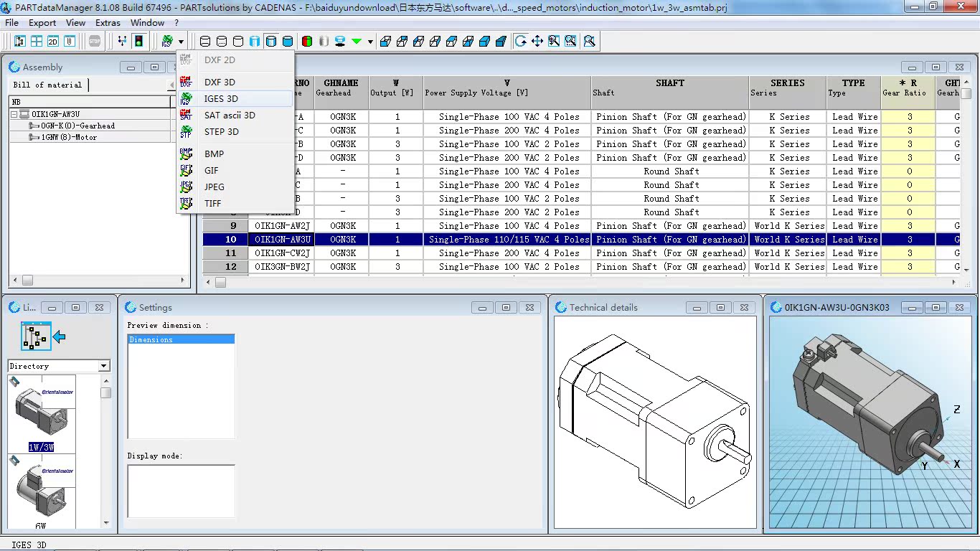This screenshot has height=551, width=980.
Task: Choose DXF 3D from export list
Action: [235, 82]
